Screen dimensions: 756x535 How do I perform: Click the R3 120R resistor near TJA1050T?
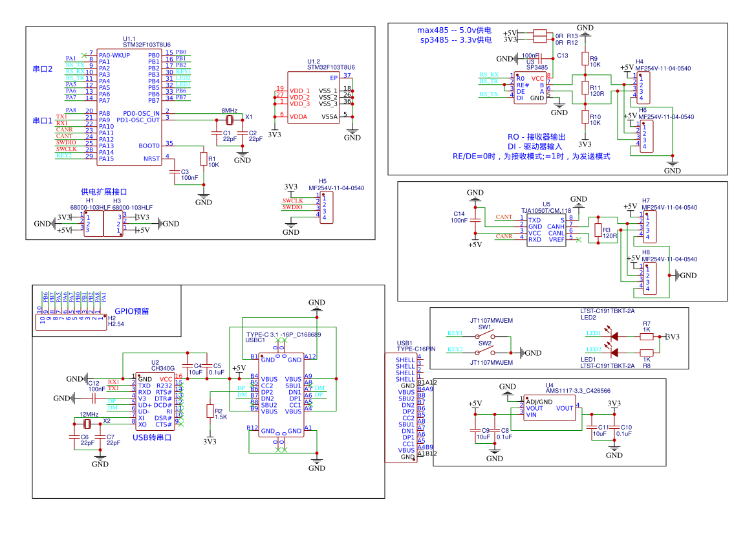[x=598, y=230]
